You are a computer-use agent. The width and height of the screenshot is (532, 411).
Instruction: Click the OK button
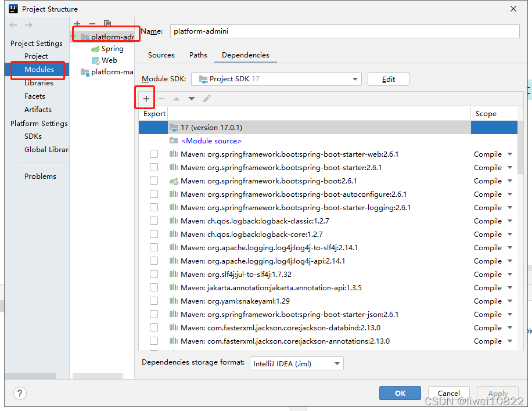(400, 393)
